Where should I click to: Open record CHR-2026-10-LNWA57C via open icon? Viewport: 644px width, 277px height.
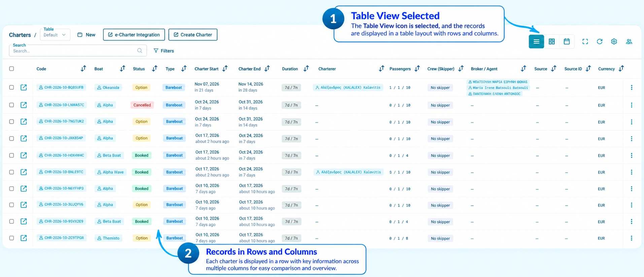coord(24,105)
